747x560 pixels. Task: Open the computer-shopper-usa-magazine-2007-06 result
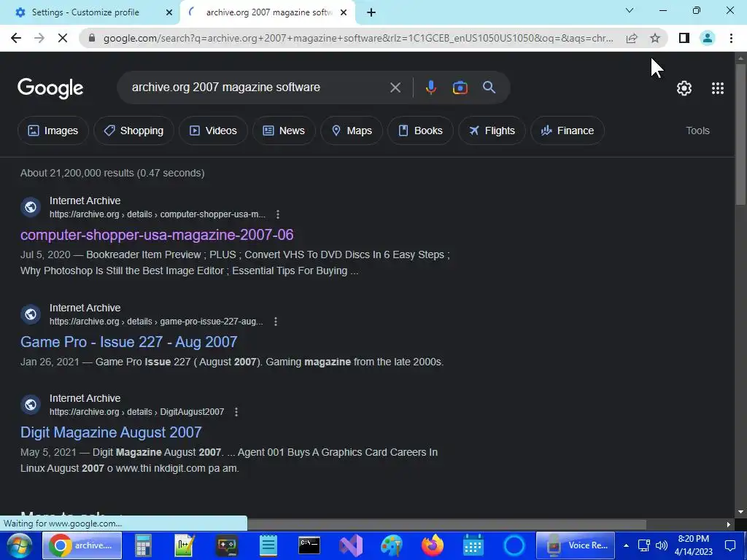157,235
